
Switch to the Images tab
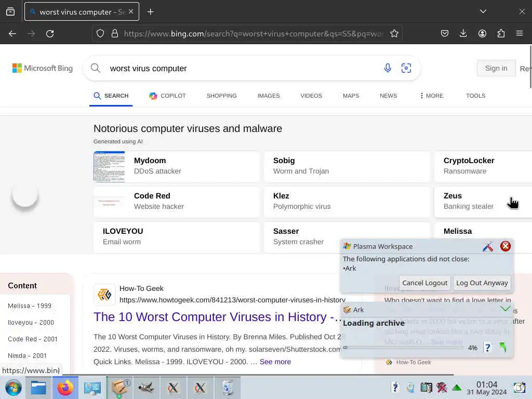[x=269, y=96]
